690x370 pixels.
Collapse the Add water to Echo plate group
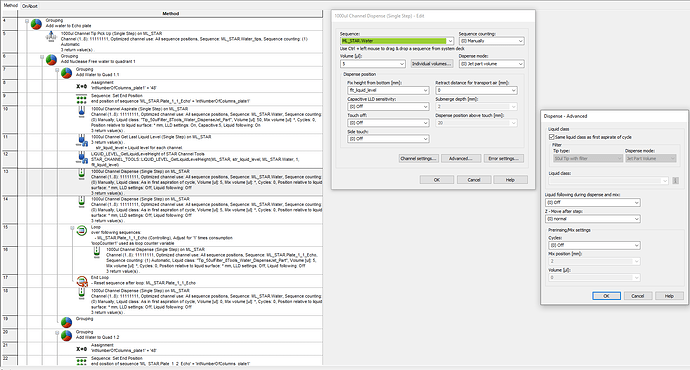coord(27,21)
